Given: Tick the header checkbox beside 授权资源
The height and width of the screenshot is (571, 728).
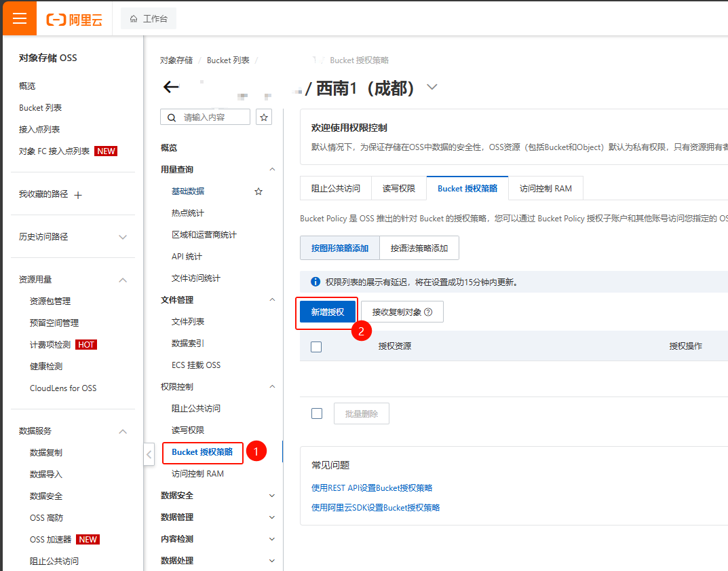Looking at the screenshot, I should click(x=316, y=346).
